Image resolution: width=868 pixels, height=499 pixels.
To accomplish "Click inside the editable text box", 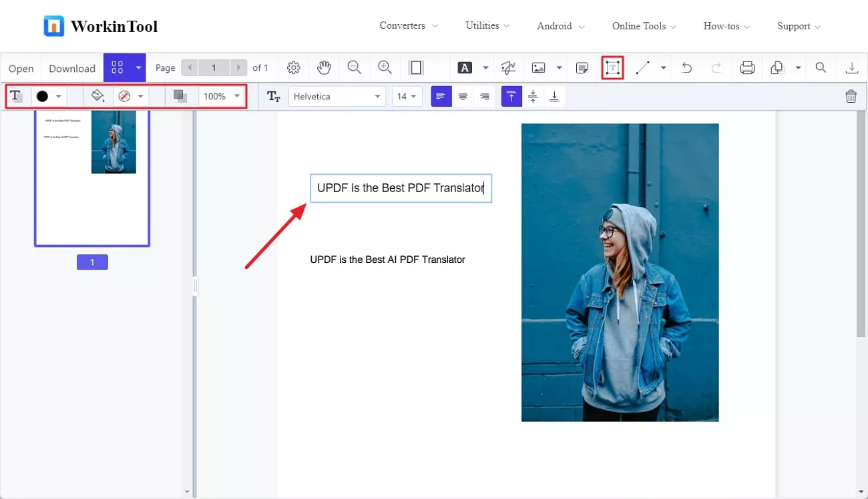I will click(x=401, y=188).
